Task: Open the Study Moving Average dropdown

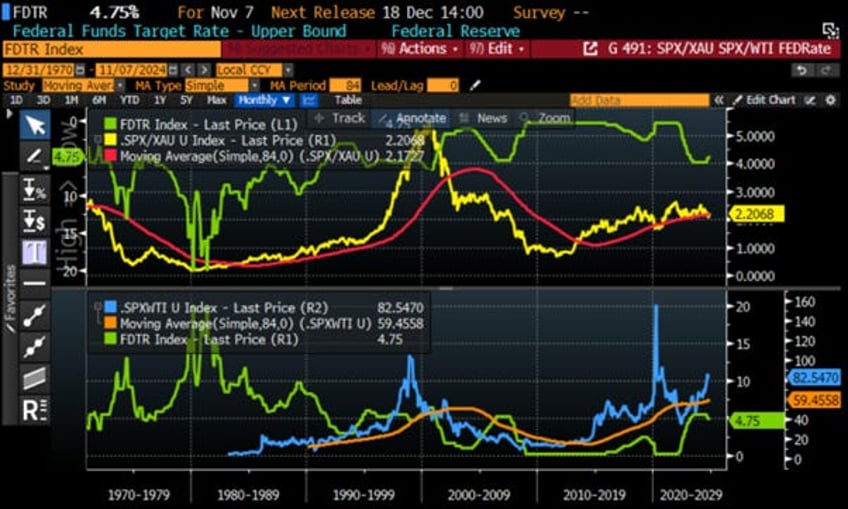Action: pos(83,85)
